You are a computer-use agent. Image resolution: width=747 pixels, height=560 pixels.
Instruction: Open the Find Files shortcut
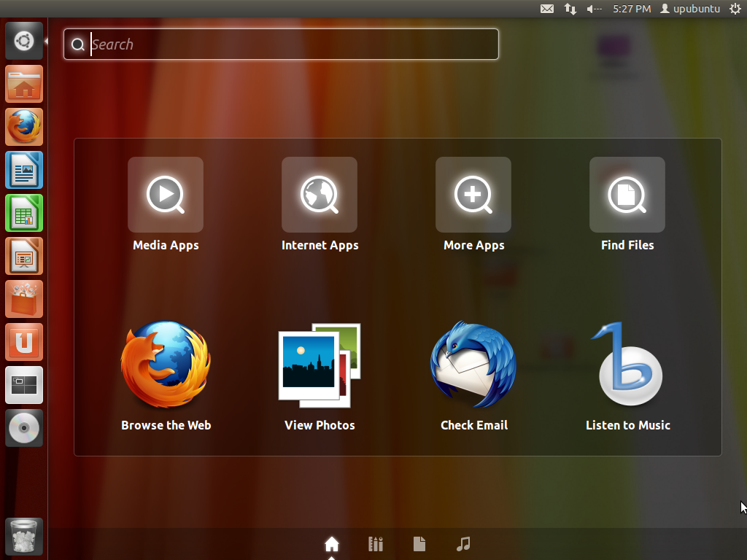click(x=627, y=195)
